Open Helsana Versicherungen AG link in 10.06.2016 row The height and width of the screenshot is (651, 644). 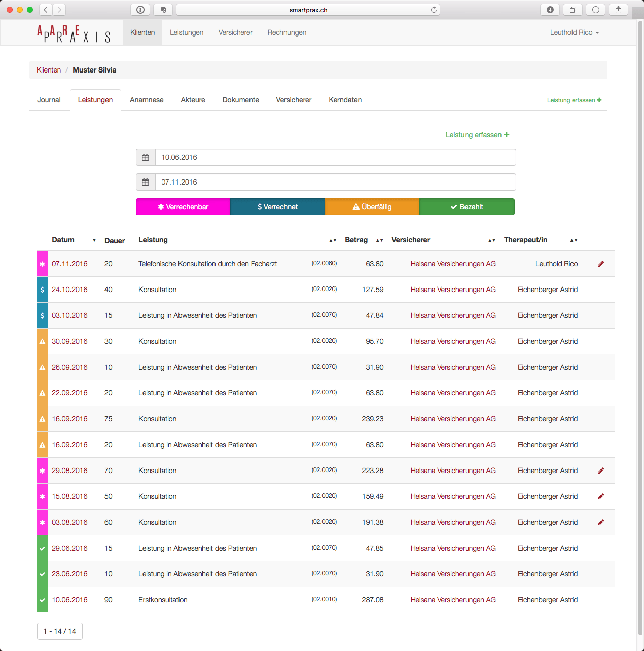coord(453,600)
